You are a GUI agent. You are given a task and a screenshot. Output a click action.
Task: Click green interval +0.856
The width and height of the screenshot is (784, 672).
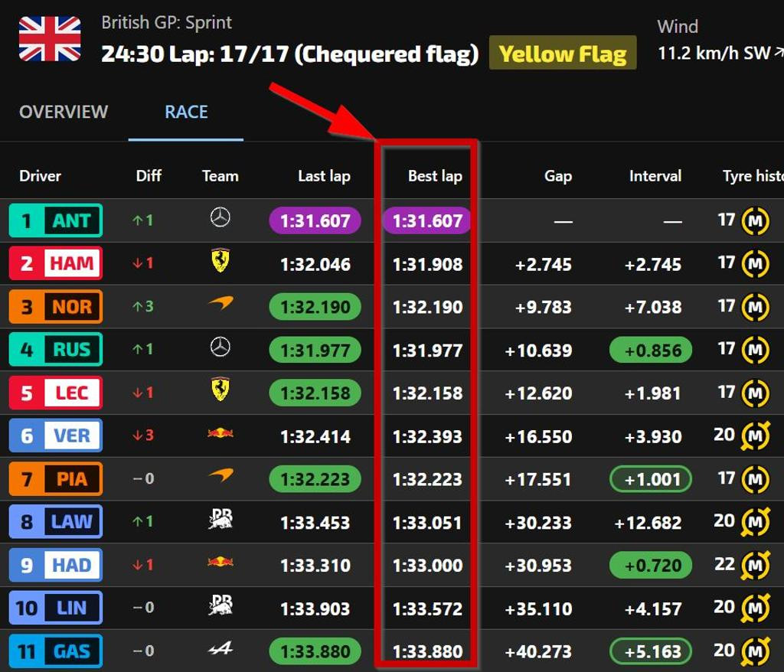point(651,350)
